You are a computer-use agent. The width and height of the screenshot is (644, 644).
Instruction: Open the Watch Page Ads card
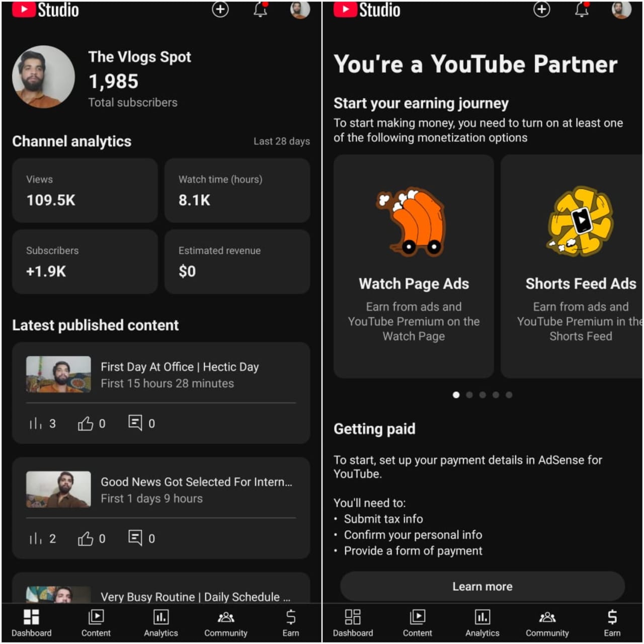pos(414,266)
